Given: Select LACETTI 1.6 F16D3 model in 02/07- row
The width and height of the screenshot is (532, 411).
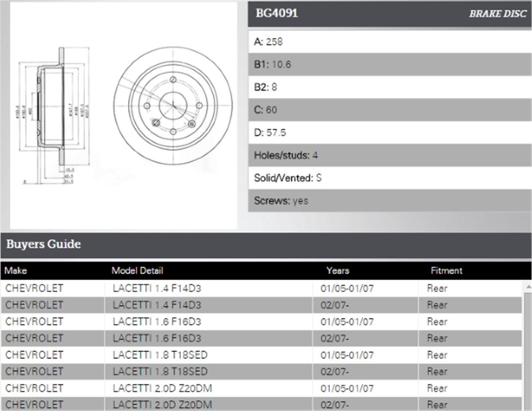Looking at the screenshot, I should pos(157,338).
